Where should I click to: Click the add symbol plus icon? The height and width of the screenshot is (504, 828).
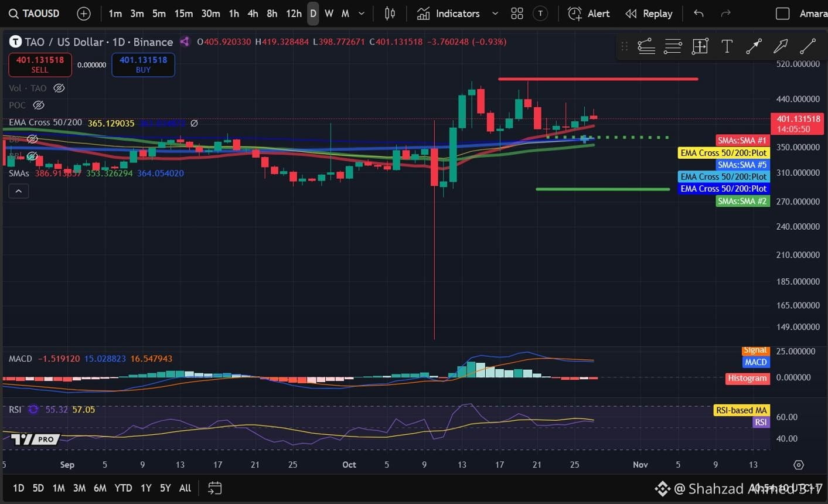click(84, 13)
